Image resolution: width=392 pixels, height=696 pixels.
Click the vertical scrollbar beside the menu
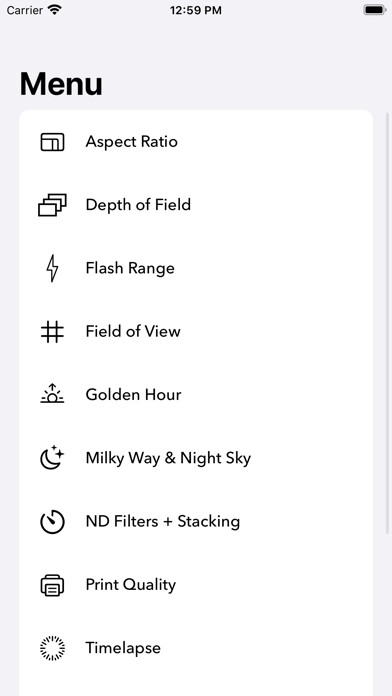(388, 323)
